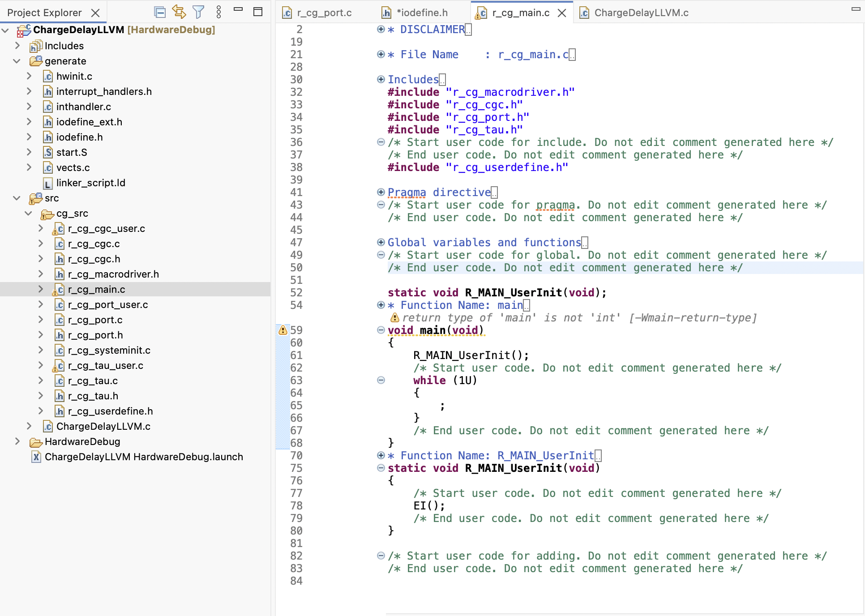The width and height of the screenshot is (865, 616).
Task: Expand the Includes node in Project Explorer
Action: [x=17, y=45]
